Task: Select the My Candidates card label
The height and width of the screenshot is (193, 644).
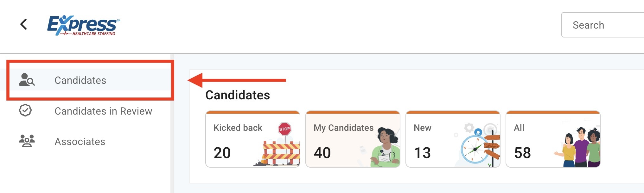Action: (x=343, y=128)
